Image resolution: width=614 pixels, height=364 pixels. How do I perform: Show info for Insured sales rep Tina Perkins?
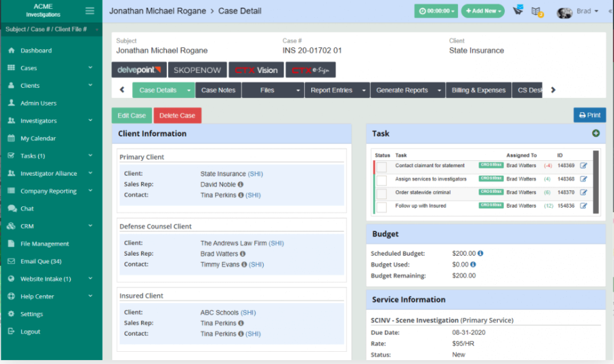point(241,323)
